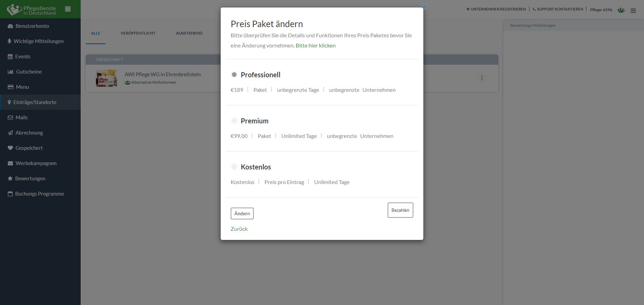Open the top-right hamburger menu
Viewport: 644px width, 305px height.
[633, 11]
